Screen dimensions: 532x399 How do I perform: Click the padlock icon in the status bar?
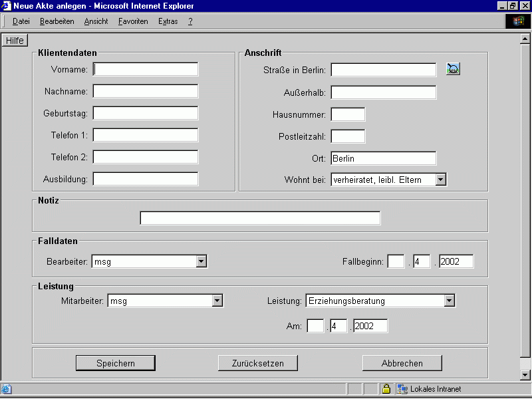pyautogui.click(x=386, y=389)
